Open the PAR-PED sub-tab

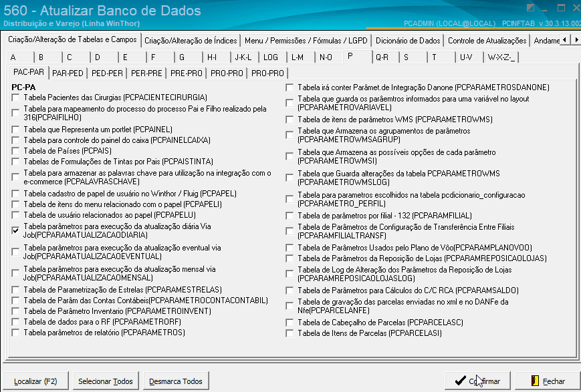click(68, 73)
